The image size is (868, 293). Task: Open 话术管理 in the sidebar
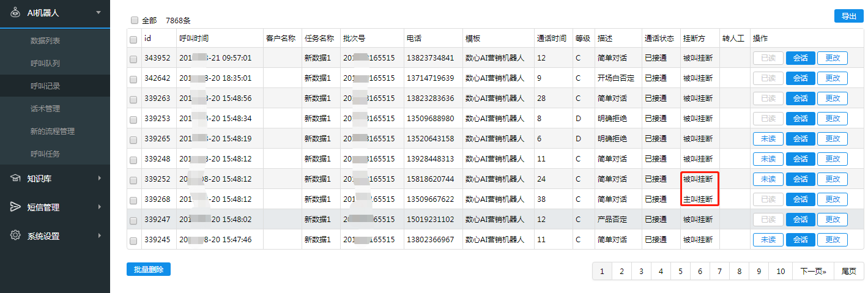pos(45,109)
